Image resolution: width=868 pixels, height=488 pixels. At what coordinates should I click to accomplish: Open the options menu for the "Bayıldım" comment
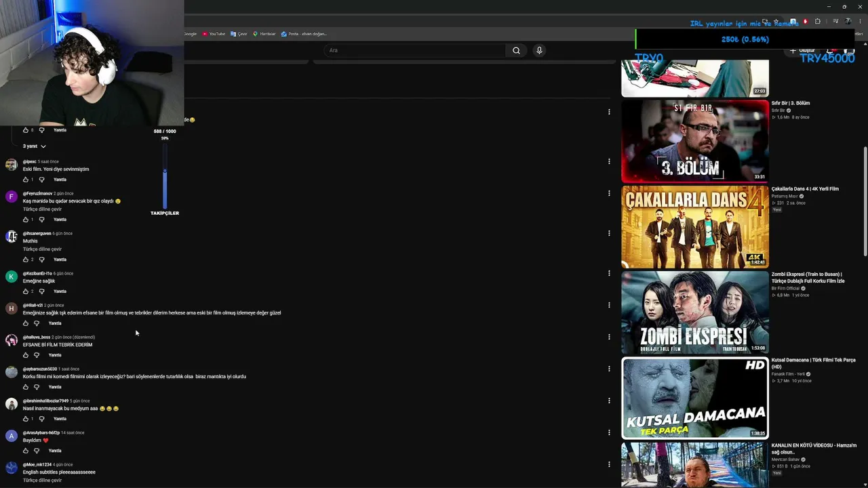click(609, 432)
